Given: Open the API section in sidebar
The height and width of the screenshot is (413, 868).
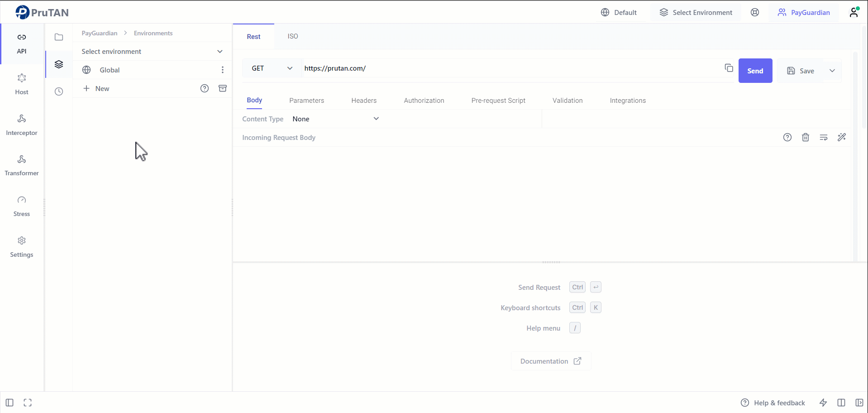Looking at the screenshot, I should 22,43.
